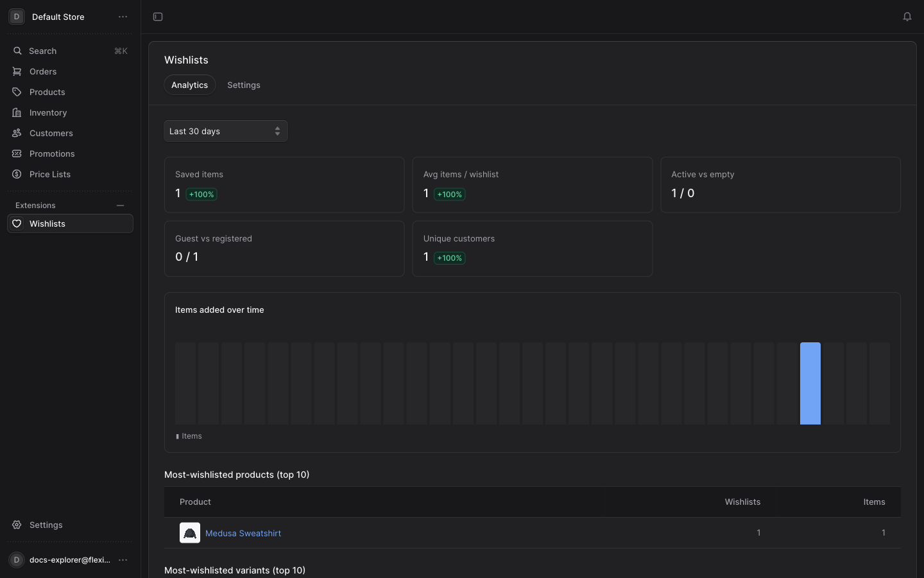
Task: Open user account ellipsis menu
Action: 123,560
